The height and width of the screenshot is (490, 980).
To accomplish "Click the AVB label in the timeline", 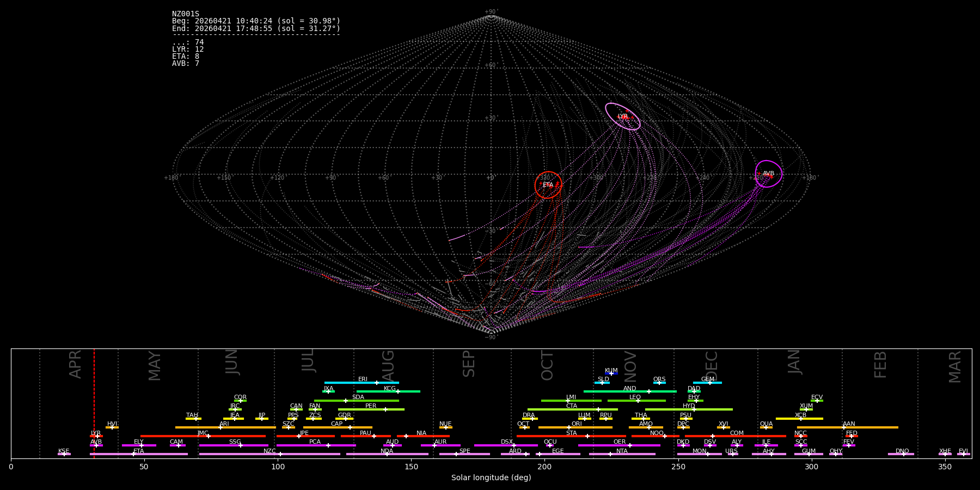I will (96, 442).
